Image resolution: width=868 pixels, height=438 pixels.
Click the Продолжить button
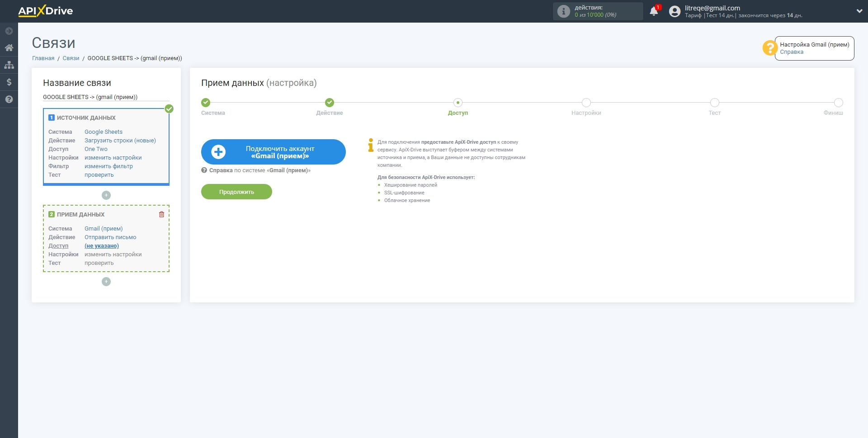pyautogui.click(x=236, y=192)
